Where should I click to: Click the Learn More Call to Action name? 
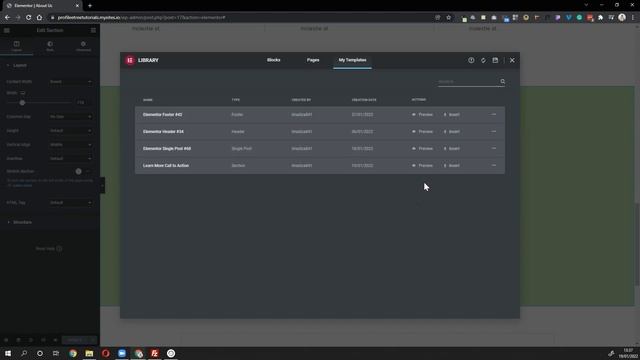tap(166, 166)
